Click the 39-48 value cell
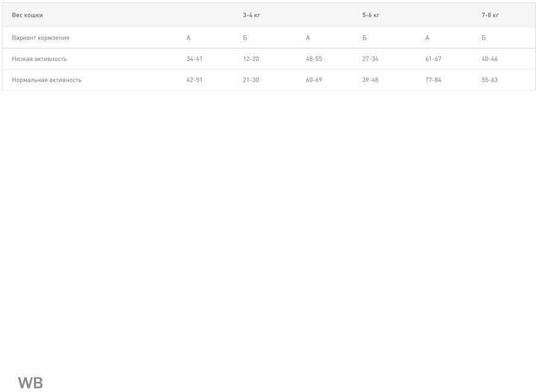536x392 pixels. point(370,80)
